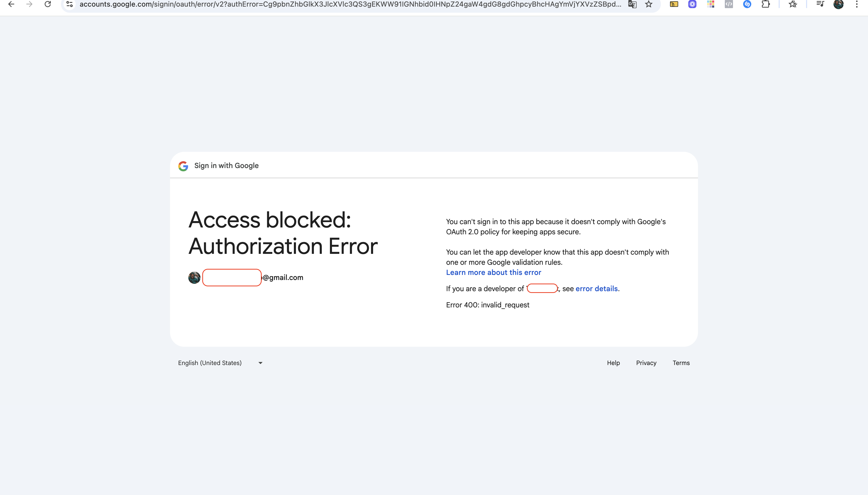The image size is (868, 495).
Task: Reload the current page
Action: 48,4
